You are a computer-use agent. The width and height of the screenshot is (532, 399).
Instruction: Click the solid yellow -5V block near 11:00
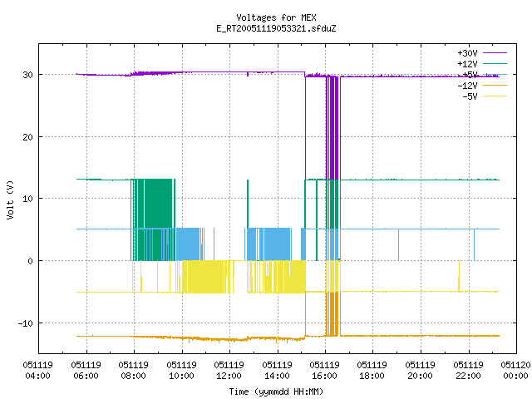coord(205,277)
